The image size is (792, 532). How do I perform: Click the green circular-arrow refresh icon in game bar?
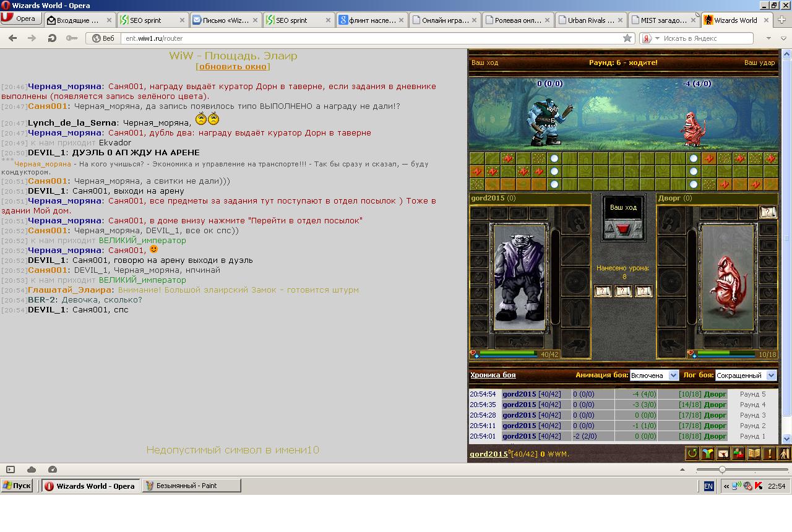692,453
